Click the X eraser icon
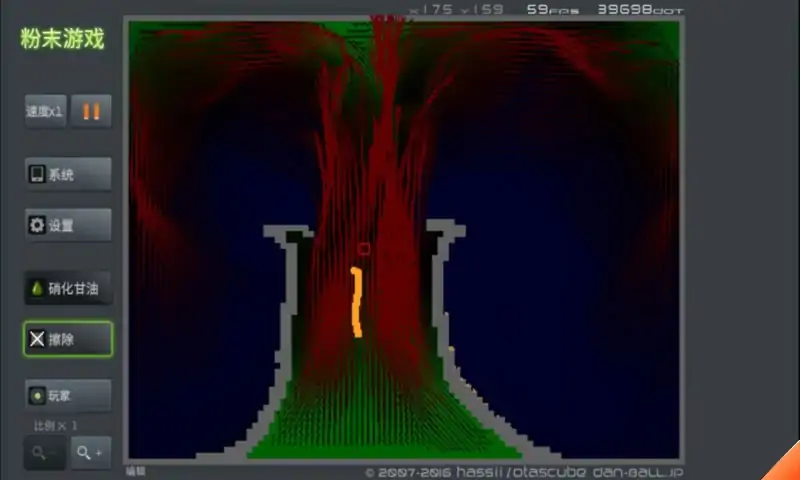 (37, 340)
